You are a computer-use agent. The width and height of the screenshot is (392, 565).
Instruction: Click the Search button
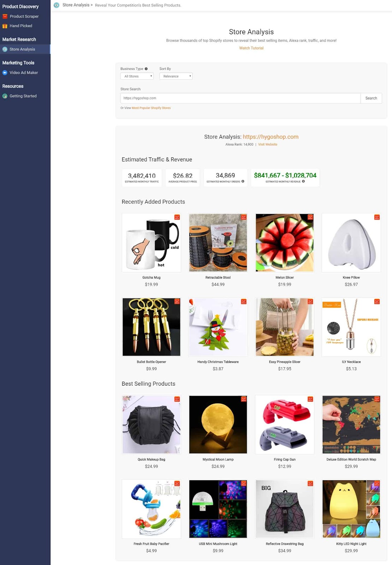point(371,98)
